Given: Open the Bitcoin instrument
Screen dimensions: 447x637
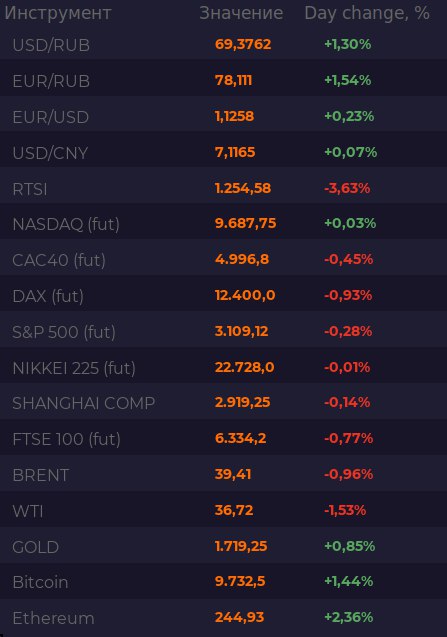Looking at the screenshot, I should [224, 582].
